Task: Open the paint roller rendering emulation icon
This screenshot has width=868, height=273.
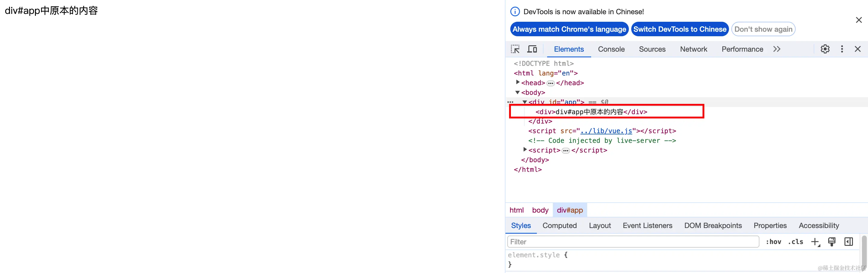Action: tap(832, 242)
